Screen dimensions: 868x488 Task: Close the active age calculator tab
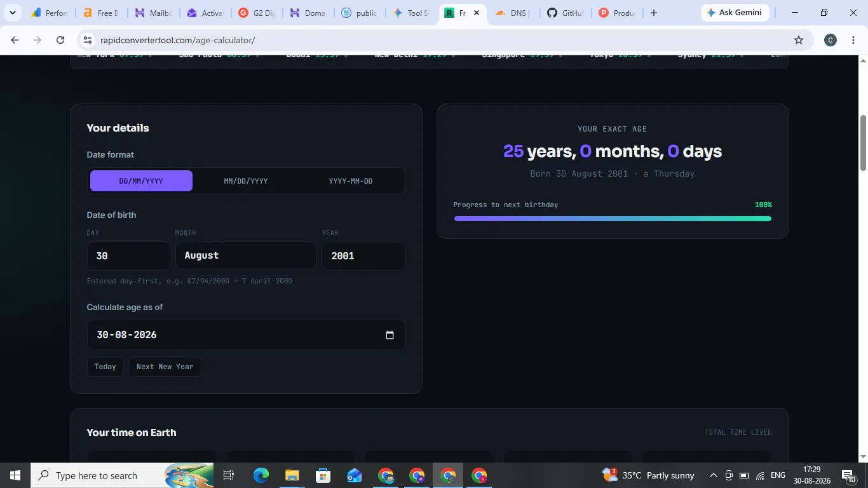tap(477, 13)
